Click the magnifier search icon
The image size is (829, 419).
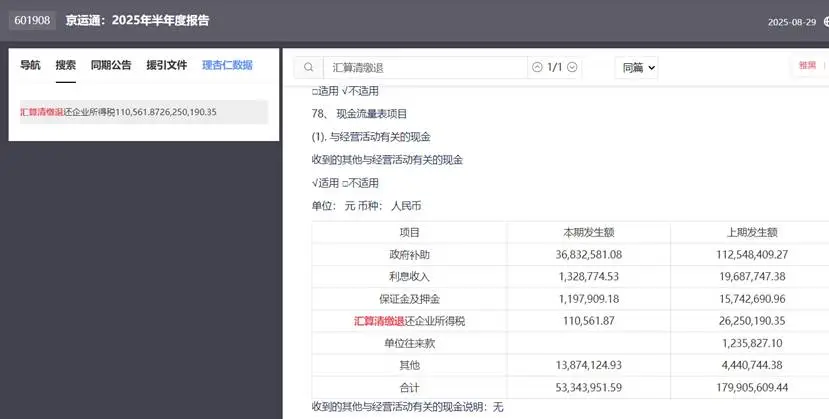click(x=309, y=68)
